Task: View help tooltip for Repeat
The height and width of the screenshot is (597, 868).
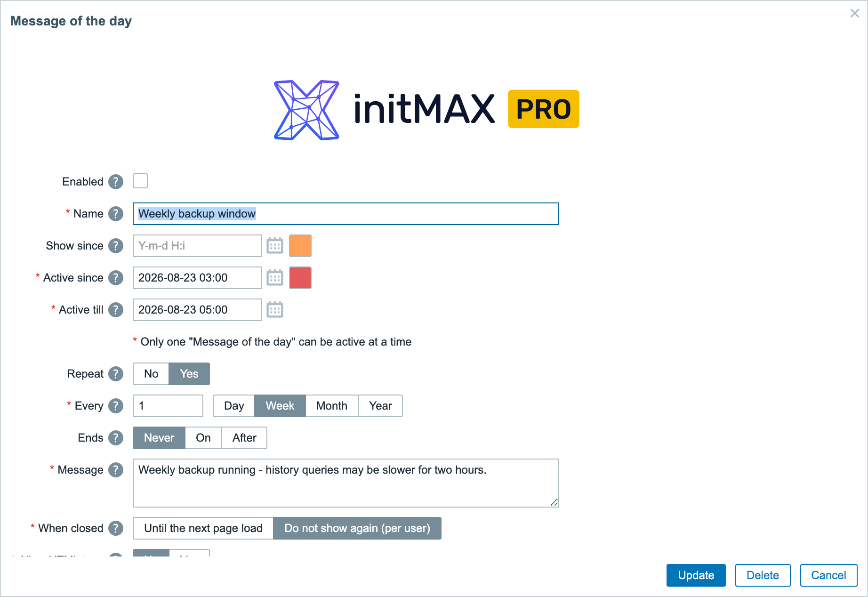Action: 116,374
